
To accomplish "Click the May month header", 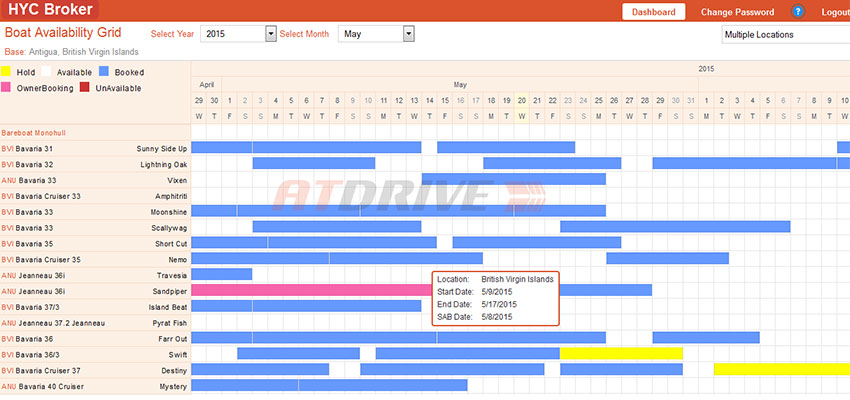I will 460,85.
